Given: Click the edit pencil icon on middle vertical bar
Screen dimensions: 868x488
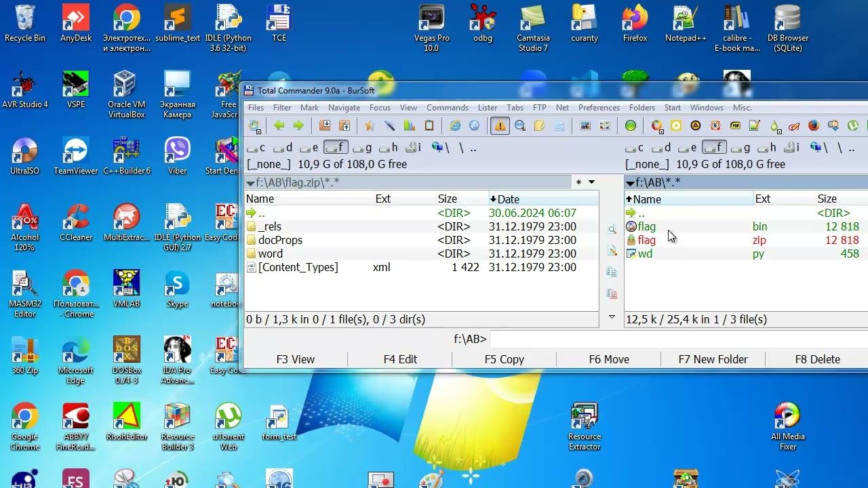Looking at the screenshot, I should coord(612,251).
